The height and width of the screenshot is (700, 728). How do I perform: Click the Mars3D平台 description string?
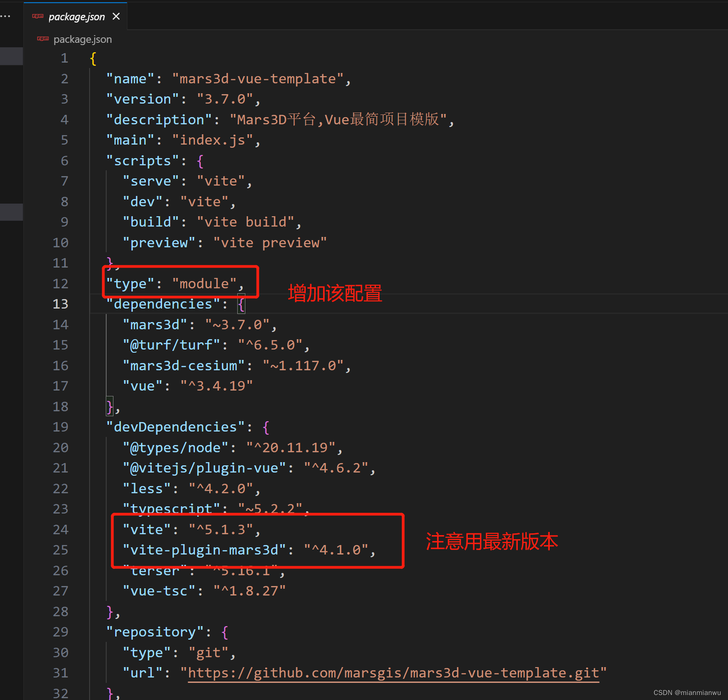[339, 120]
